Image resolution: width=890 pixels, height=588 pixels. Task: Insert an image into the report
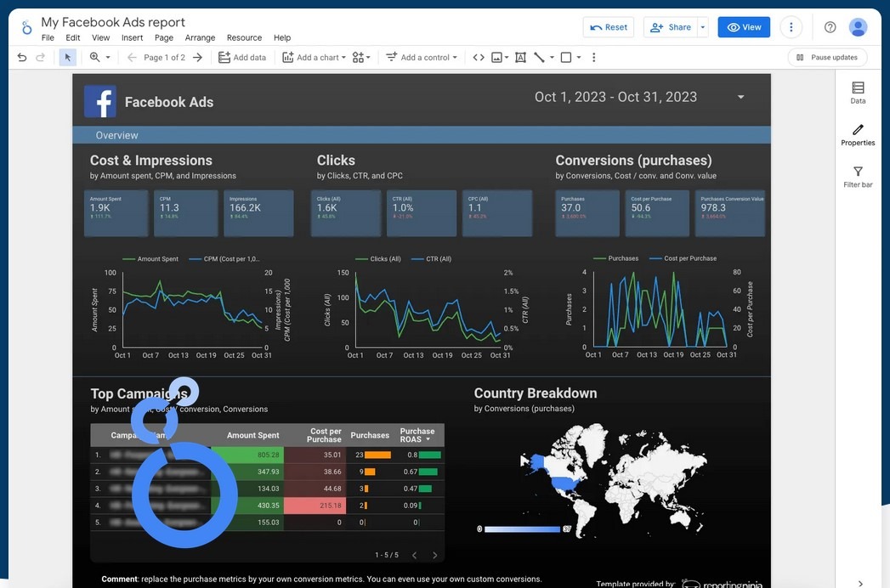[496, 57]
